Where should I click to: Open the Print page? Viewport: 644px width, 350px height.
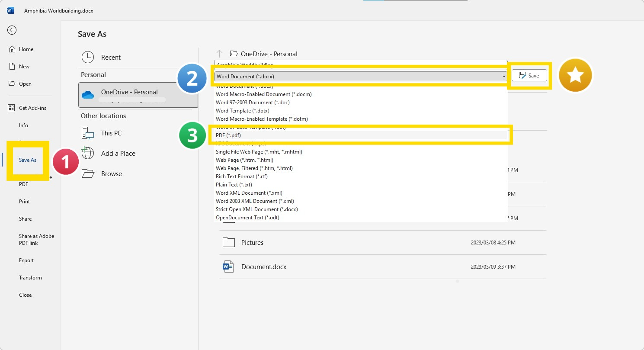click(24, 202)
